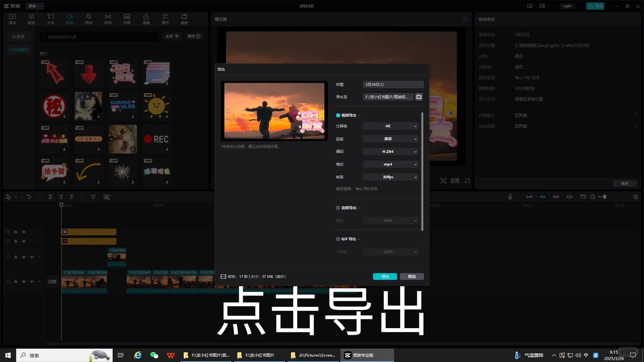
Task: Click 取消 to cancel the export
Action: [412, 277]
